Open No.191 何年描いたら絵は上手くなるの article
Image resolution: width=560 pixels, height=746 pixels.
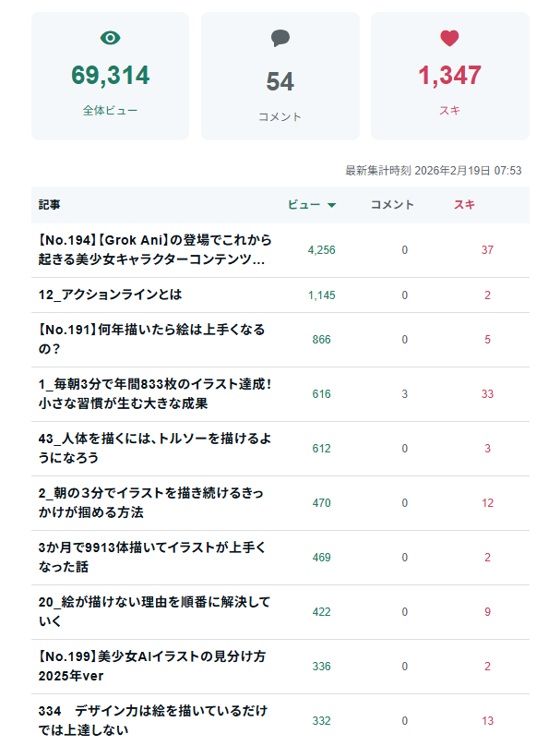click(152, 340)
